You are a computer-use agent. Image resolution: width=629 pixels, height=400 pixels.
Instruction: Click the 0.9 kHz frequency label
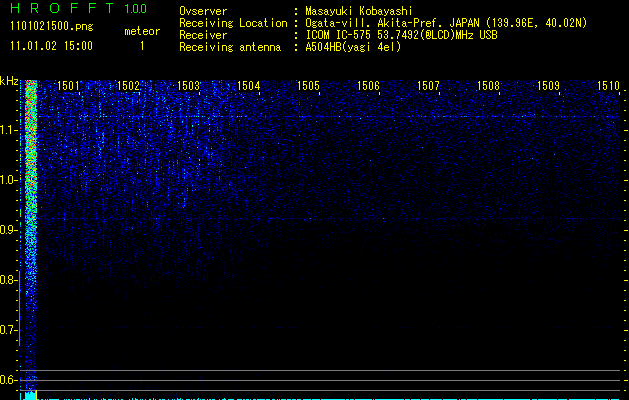pos(8,230)
